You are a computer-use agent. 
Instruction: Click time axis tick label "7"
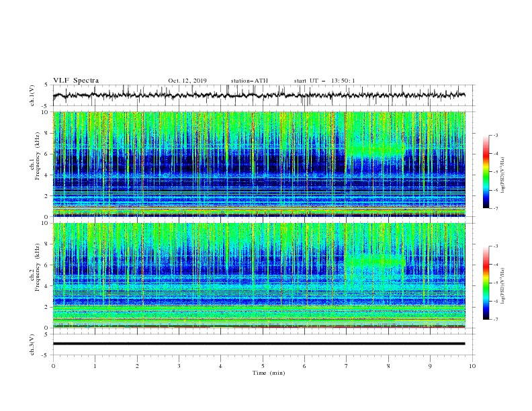pyautogui.click(x=347, y=366)
